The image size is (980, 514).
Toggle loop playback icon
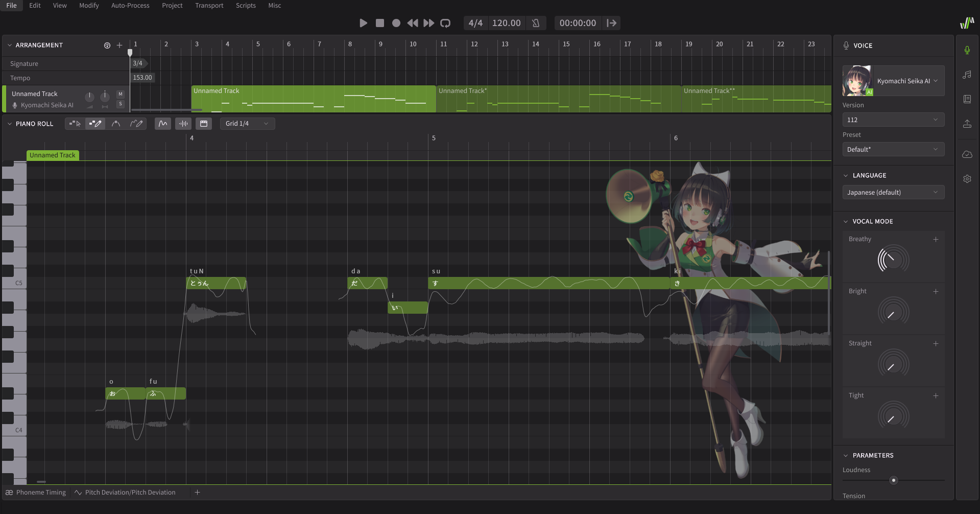(x=445, y=23)
